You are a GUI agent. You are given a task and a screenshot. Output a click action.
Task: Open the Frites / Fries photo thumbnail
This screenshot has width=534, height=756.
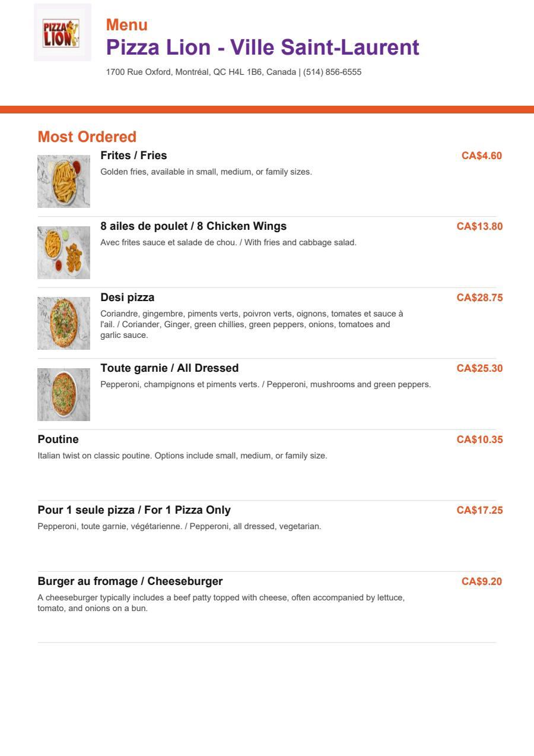point(63,181)
